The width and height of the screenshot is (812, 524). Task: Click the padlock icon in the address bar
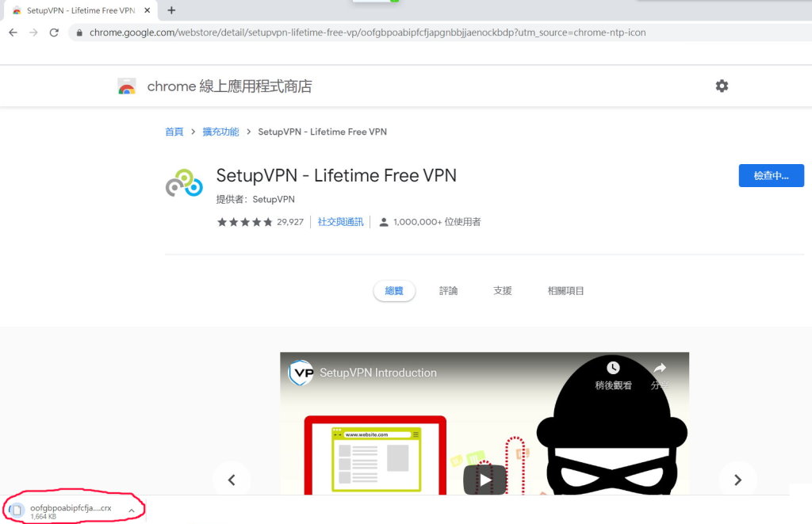[79, 33]
